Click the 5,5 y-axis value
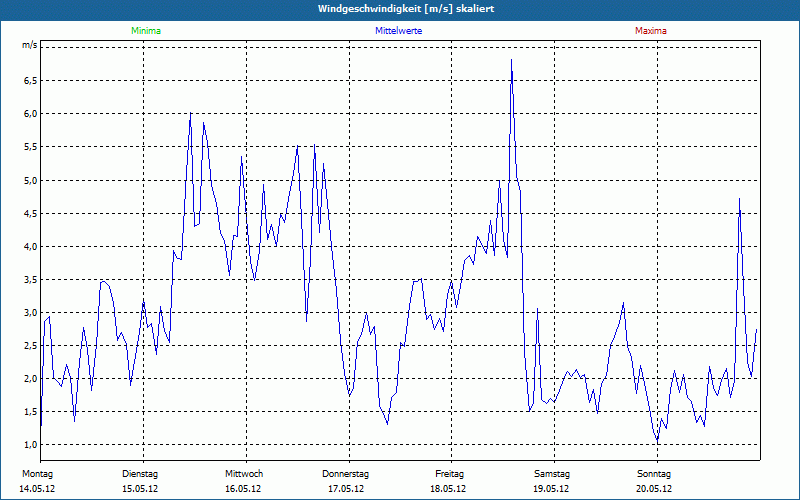Viewport: 800px width, 500px height. tap(31, 147)
